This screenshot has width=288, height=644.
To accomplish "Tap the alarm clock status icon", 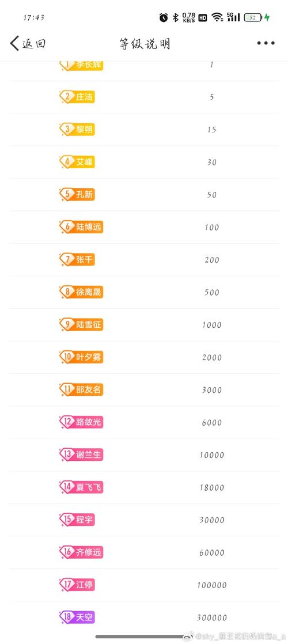I will point(164,17).
